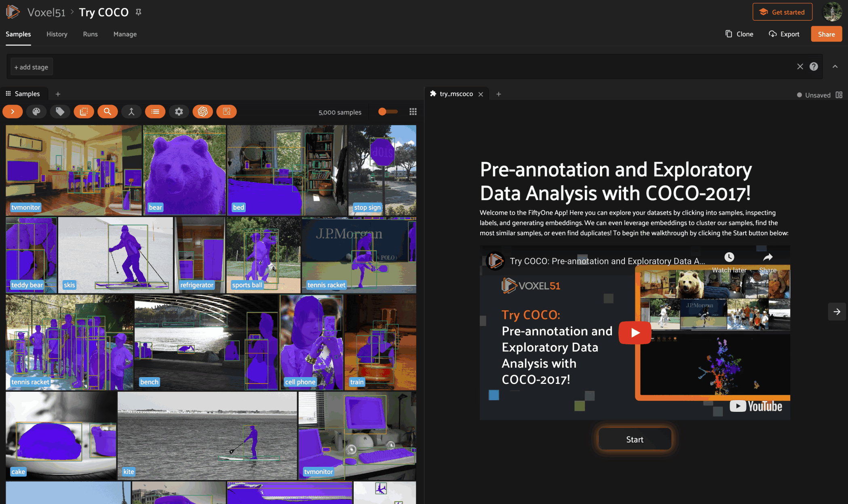Open the browse operations list icon
The width and height of the screenshot is (848, 504).
point(155,112)
